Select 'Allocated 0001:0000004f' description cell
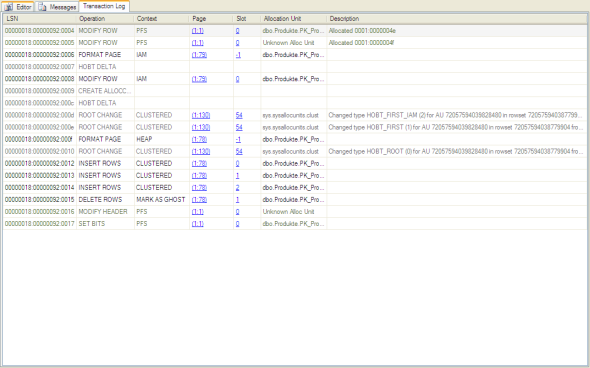590x368 pixels. (456, 43)
